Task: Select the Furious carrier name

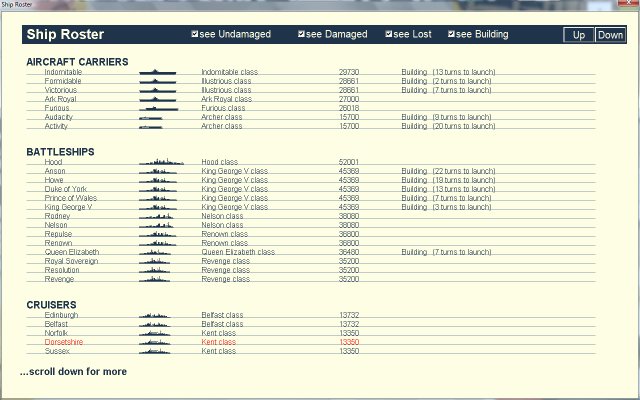Action: pos(57,108)
